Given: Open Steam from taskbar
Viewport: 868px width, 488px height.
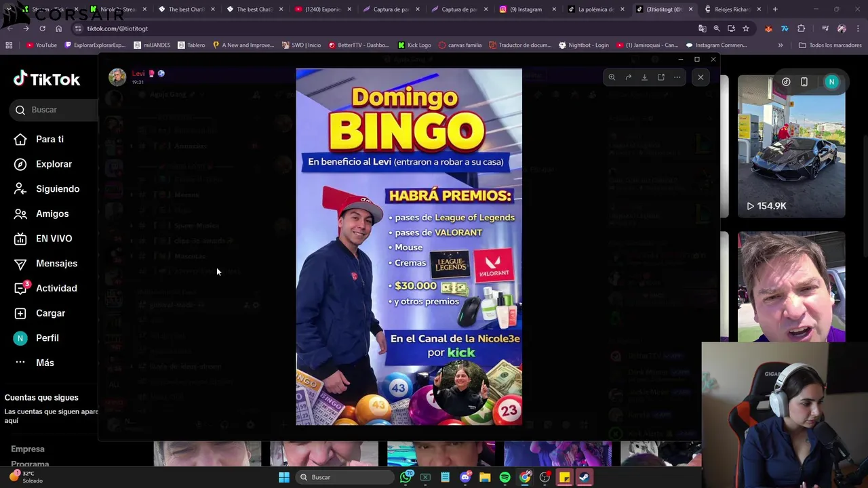Looking at the screenshot, I should click(584, 477).
